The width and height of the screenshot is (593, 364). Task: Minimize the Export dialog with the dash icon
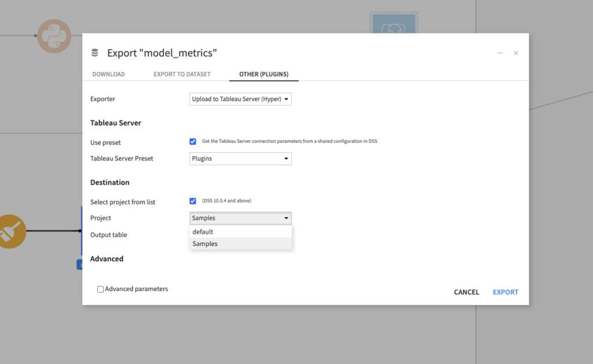[500, 52]
